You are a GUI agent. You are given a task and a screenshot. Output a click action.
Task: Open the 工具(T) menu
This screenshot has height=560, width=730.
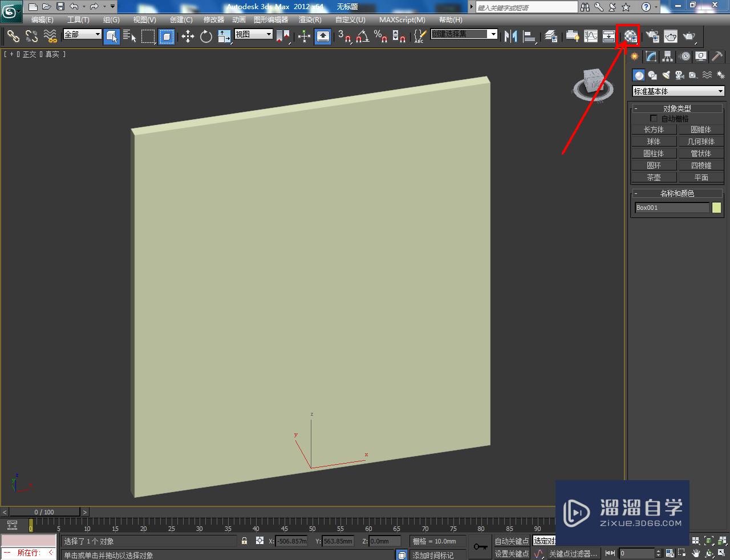78,20
